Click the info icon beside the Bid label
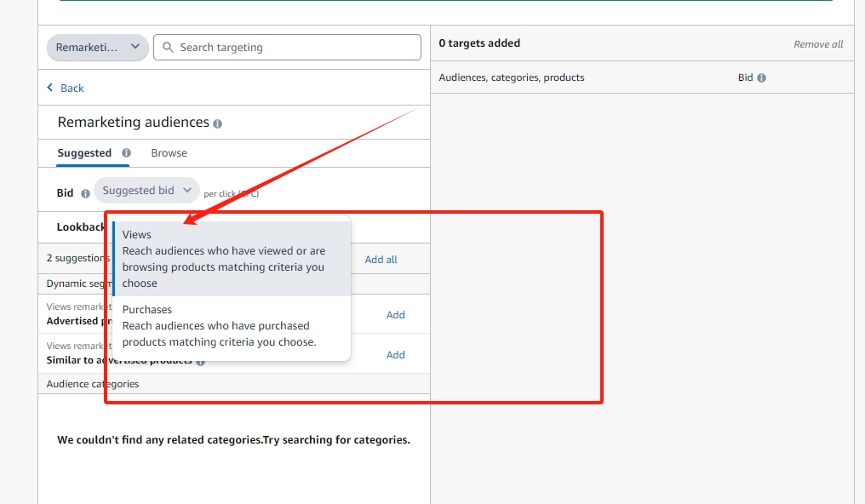Viewport: 865px width, 504px height. point(85,193)
